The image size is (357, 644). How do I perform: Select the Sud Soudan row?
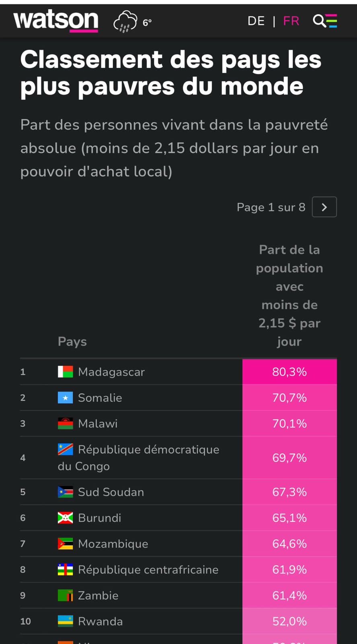pyautogui.click(x=178, y=492)
